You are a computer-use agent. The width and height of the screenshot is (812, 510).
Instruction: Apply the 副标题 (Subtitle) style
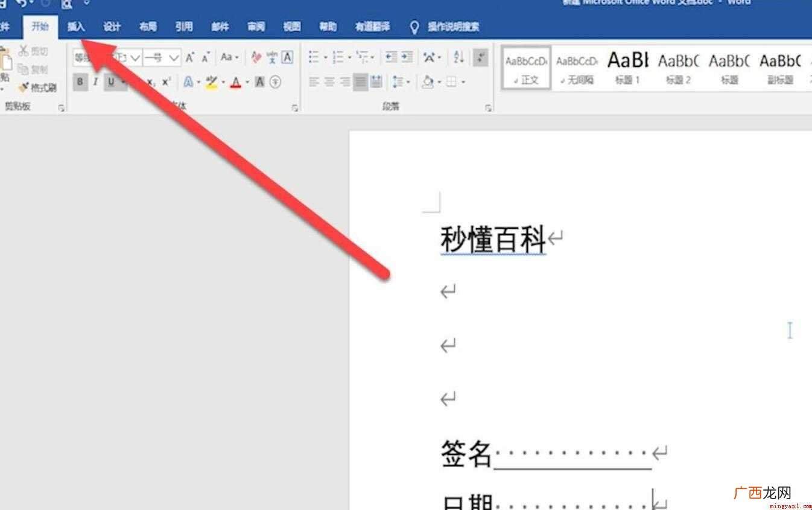click(780, 68)
